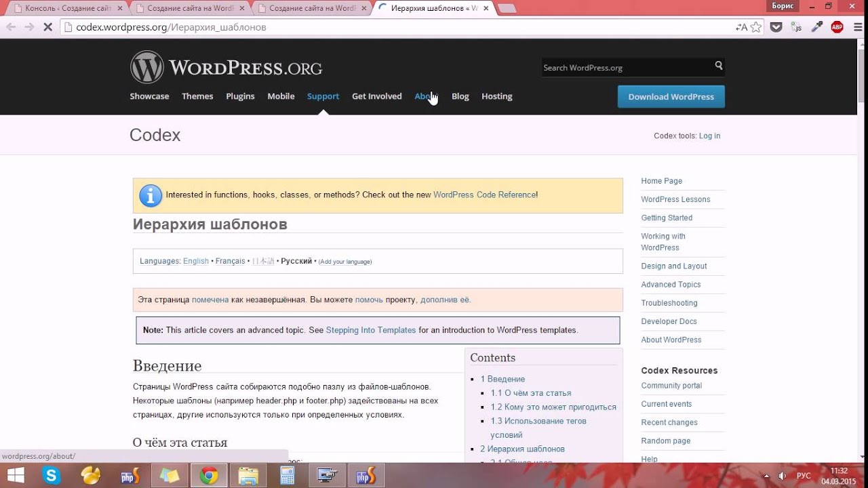
Task: Open the eyedropper color picker extension
Action: [817, 27]
